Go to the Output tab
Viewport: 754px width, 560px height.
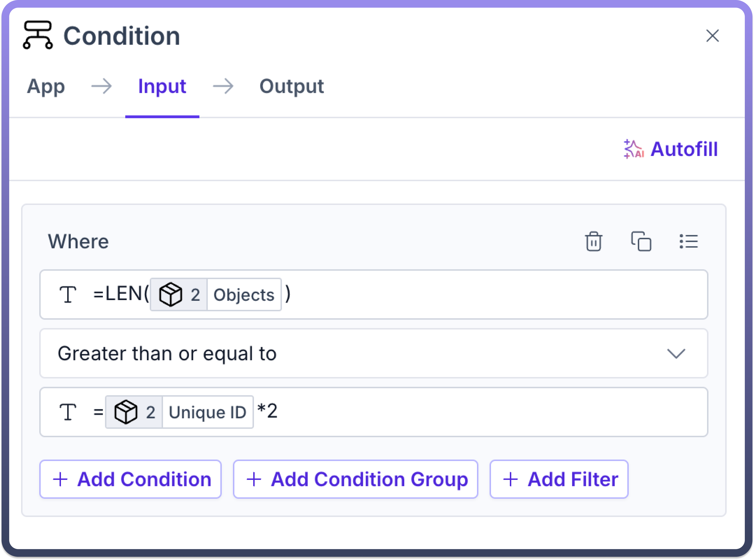click(x=291, y=86)
